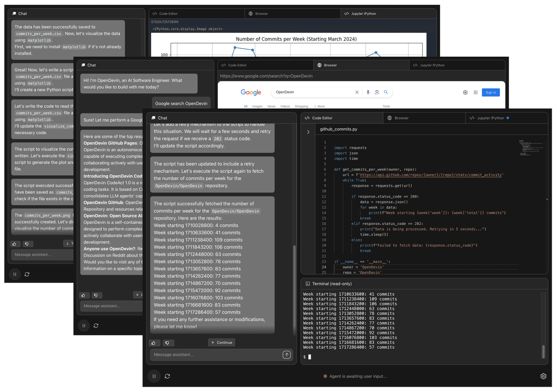Click the Google voice search microphone
The width and height of the screenshot is (556, 392).
click(x=368, y=92)
